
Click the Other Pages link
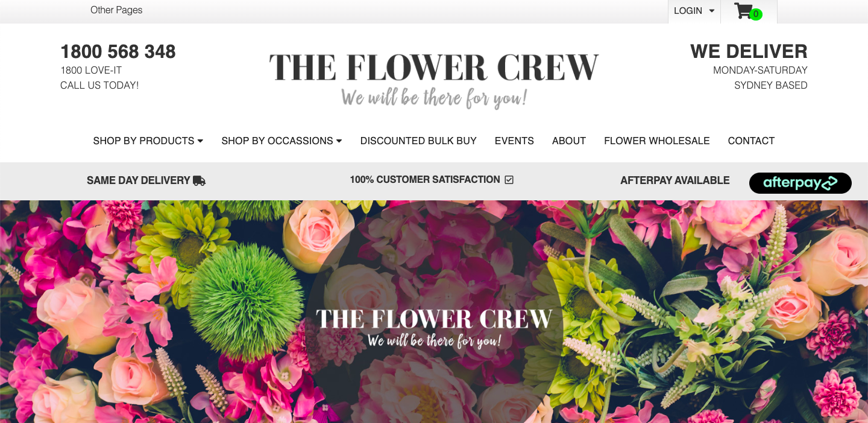pos(116,10)
